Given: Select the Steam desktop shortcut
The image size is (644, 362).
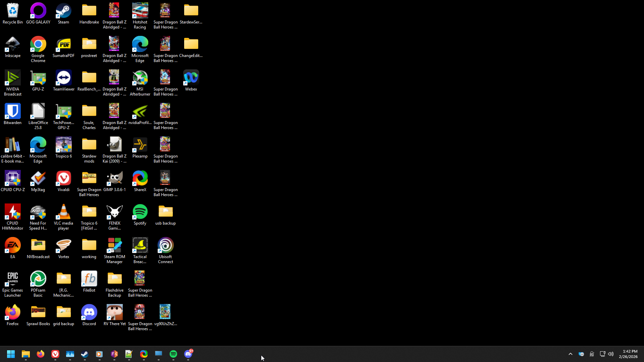Looking at the screenshot, I should [63, 14].
